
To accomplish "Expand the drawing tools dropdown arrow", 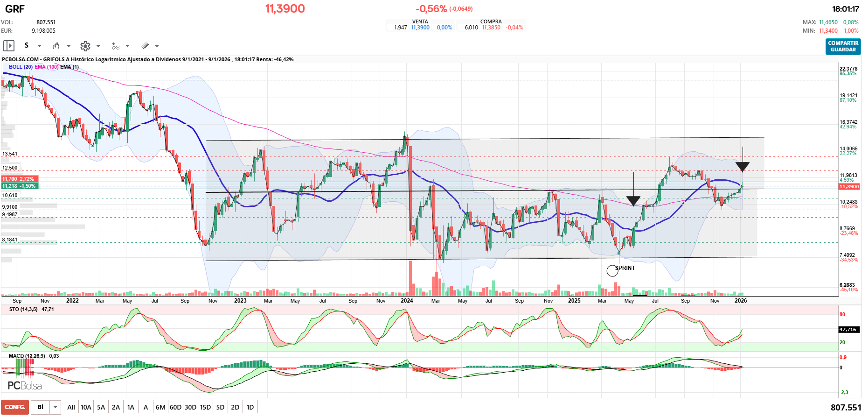I will 157,46.
